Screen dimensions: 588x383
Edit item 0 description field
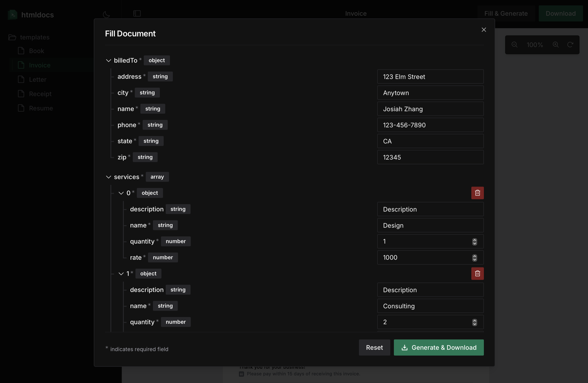(x=430, y=209)
